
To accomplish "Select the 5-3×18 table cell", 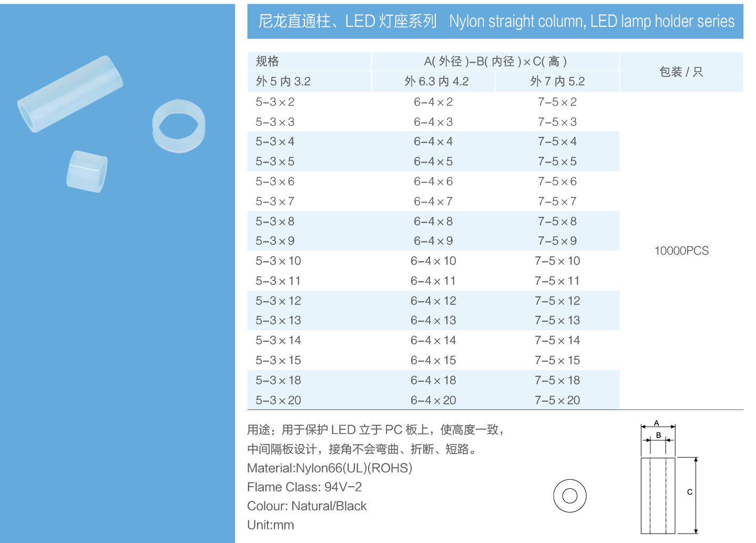I will 278,380.
